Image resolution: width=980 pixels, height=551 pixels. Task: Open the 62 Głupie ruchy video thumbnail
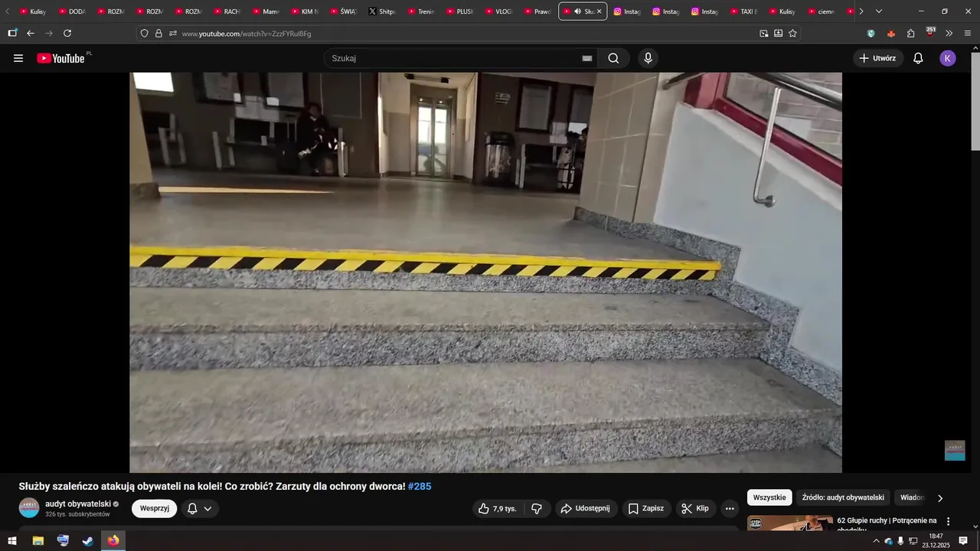click(x=789, y=523)
